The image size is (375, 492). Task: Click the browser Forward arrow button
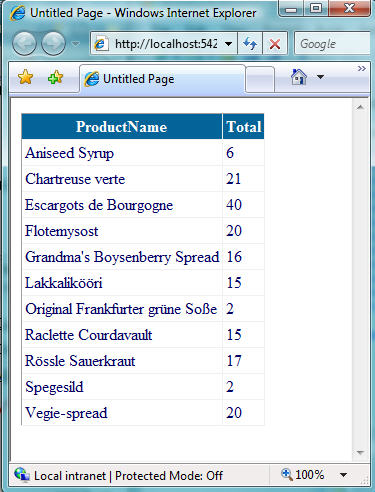point(54,44)
